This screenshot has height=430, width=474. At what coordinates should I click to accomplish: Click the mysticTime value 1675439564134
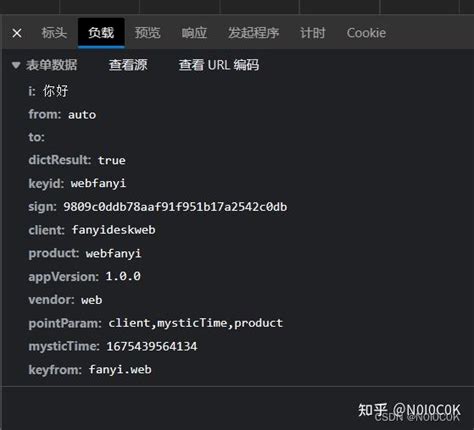[152, 346]
